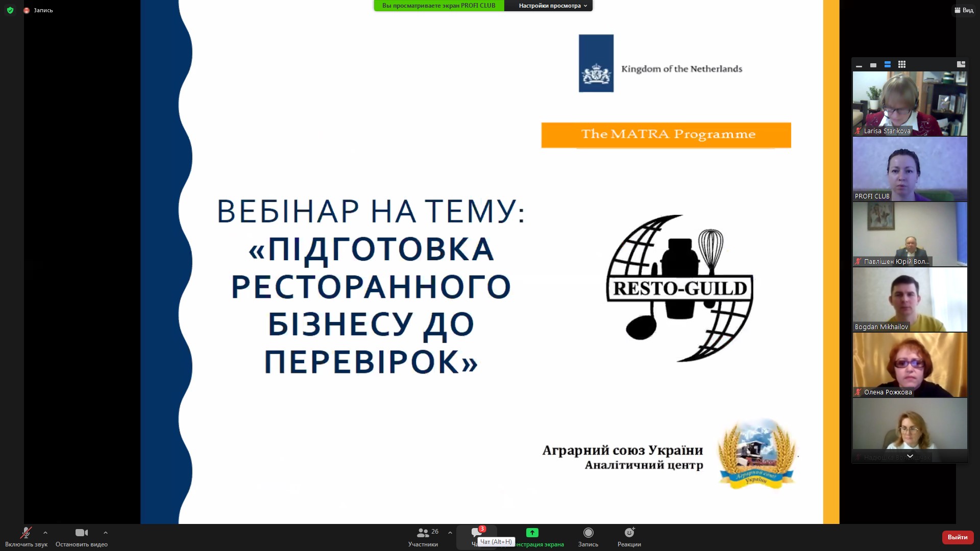Click the Запись record button
980x551 pixels.
[x=588, y=537]
